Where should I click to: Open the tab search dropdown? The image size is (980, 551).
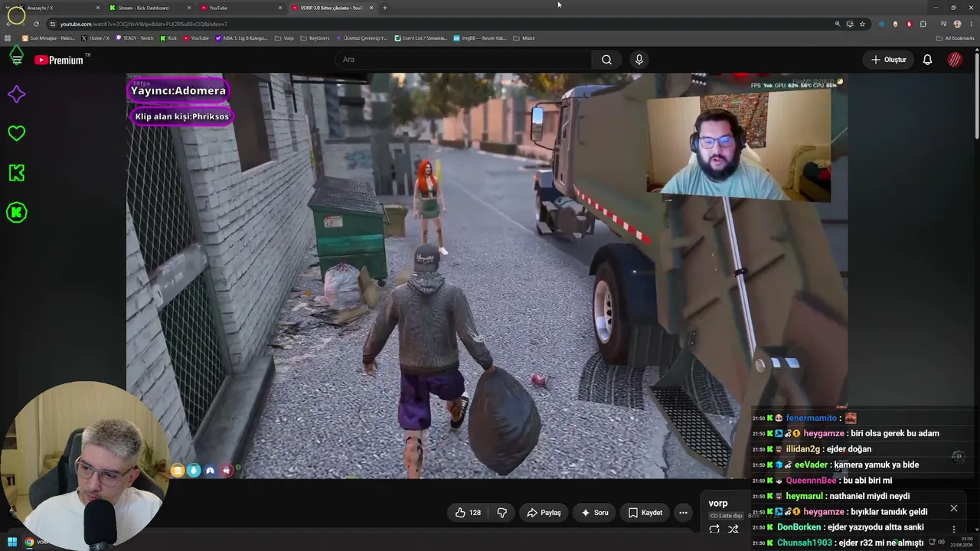click(x=8, y=8)
